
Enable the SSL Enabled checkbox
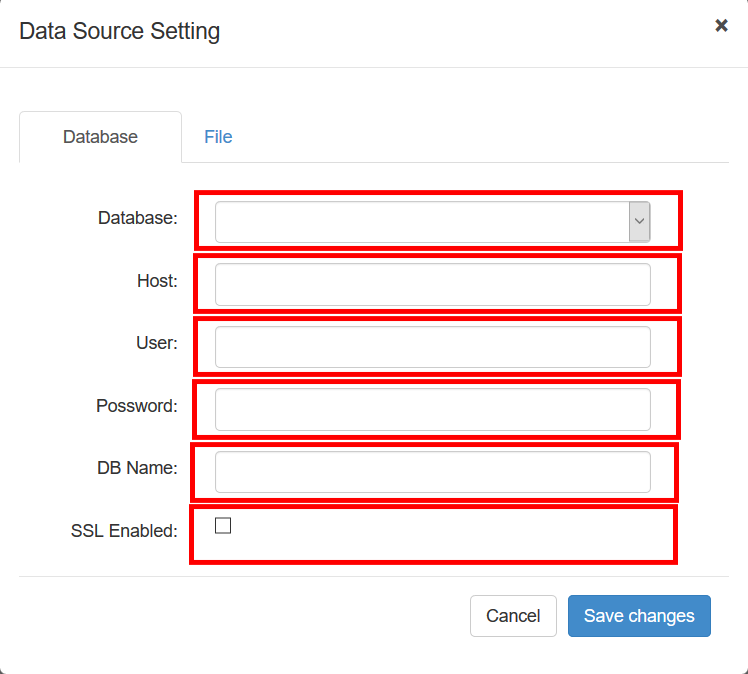coord(223,526)
